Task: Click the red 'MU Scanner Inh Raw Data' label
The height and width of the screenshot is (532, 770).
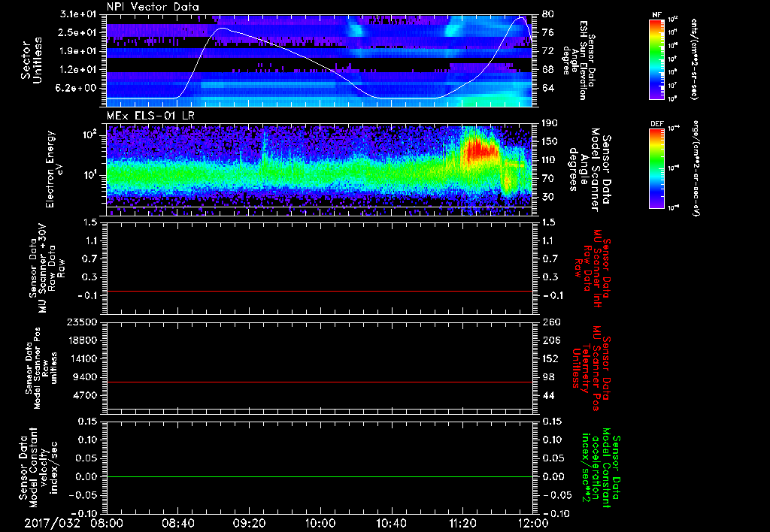Action: pos(594,268)
